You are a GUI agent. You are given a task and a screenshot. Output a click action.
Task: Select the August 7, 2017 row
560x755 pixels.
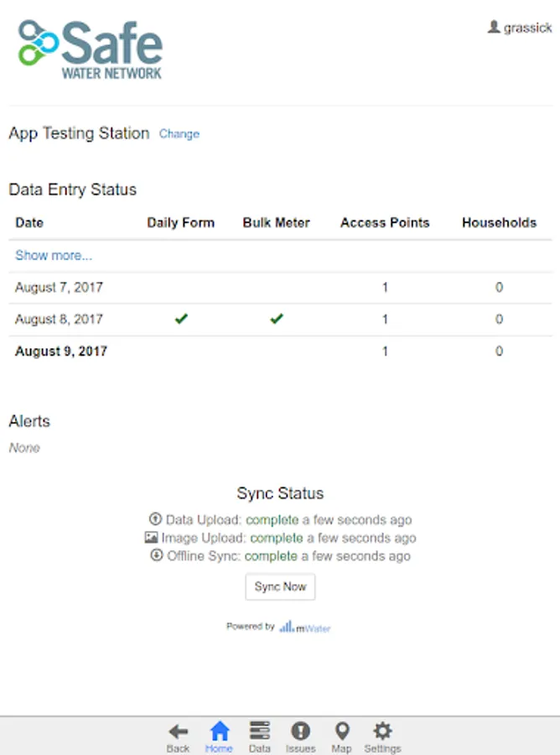click(59, 288)
